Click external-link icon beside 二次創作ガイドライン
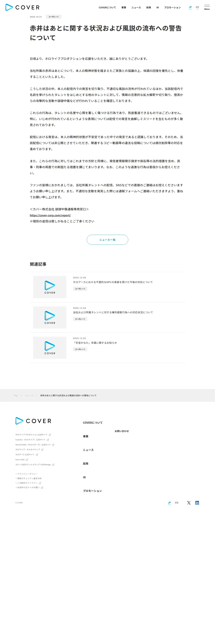 point(40,483)
